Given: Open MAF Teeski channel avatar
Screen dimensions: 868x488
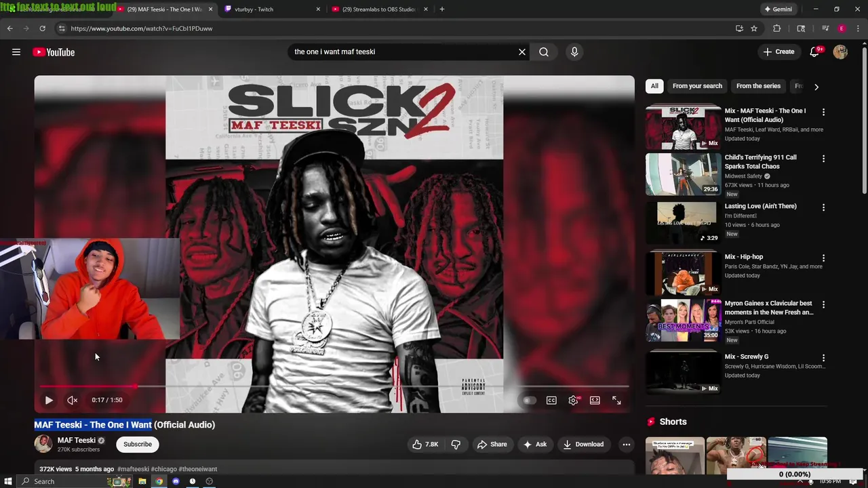Looking at the screenshot, I should [43, 444].
